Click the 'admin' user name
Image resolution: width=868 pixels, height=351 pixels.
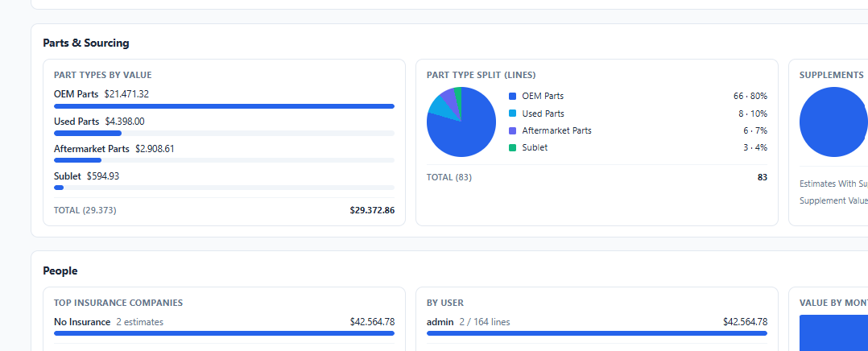tap(440, 322)
